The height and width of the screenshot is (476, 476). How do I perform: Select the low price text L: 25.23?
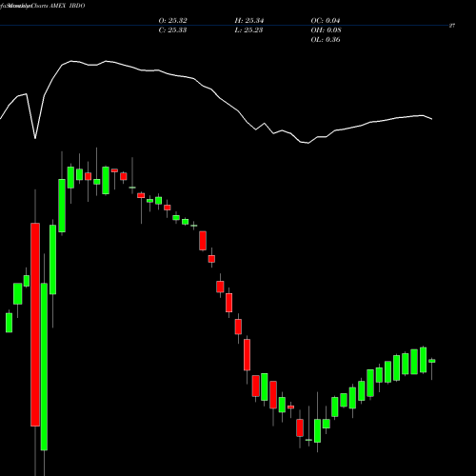click(x=248, y=30)
